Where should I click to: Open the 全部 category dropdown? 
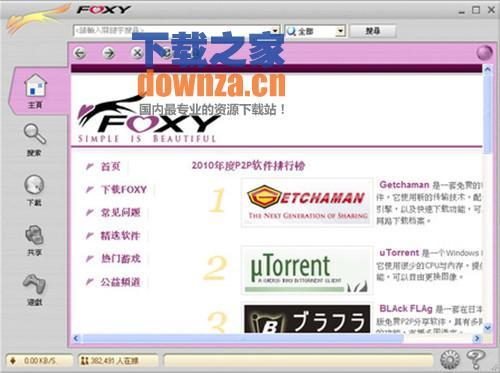pyautogui.click(x=315, y=31)
